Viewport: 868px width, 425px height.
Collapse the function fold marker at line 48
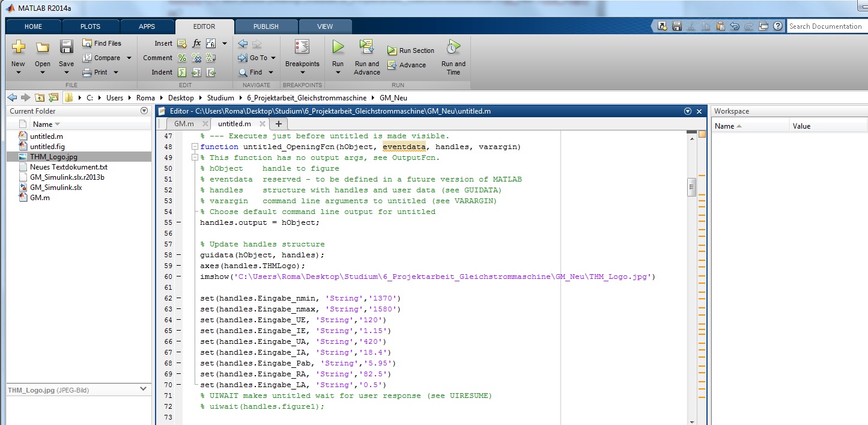[193, 147]
